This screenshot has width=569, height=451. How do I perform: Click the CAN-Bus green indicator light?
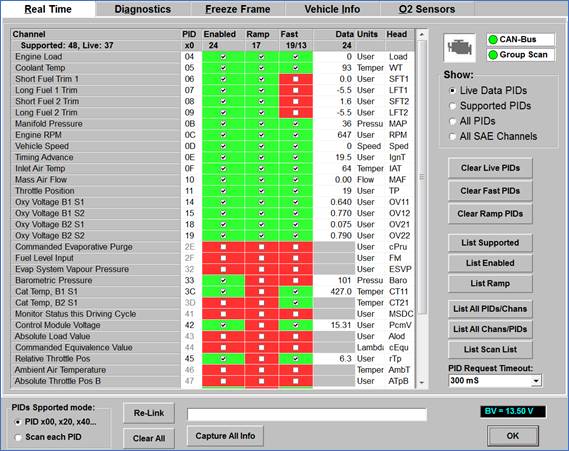[493, 40]
